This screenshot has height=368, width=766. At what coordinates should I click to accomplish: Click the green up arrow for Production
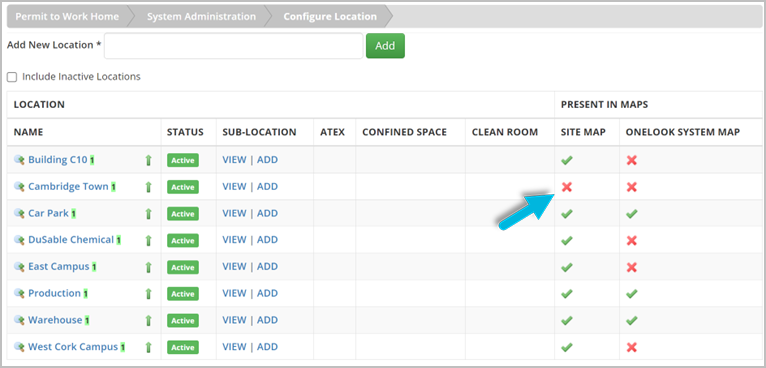tap(149, 294)
